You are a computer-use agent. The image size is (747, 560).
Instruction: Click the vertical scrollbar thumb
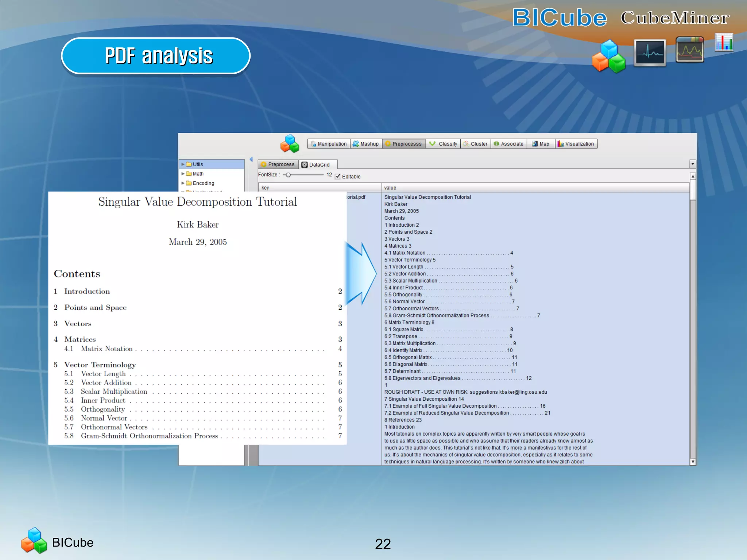(693, 190)
